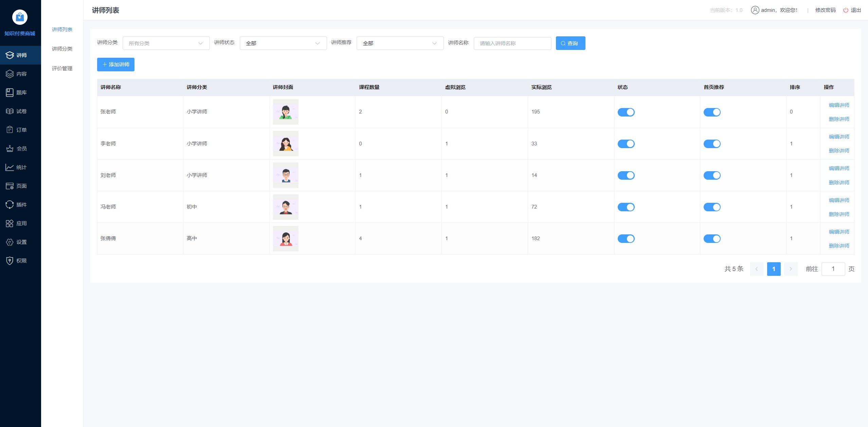The height and width of the screenshot is (427, 868).
Task: Click the 题库 book icon
Action: coord(10,92)
